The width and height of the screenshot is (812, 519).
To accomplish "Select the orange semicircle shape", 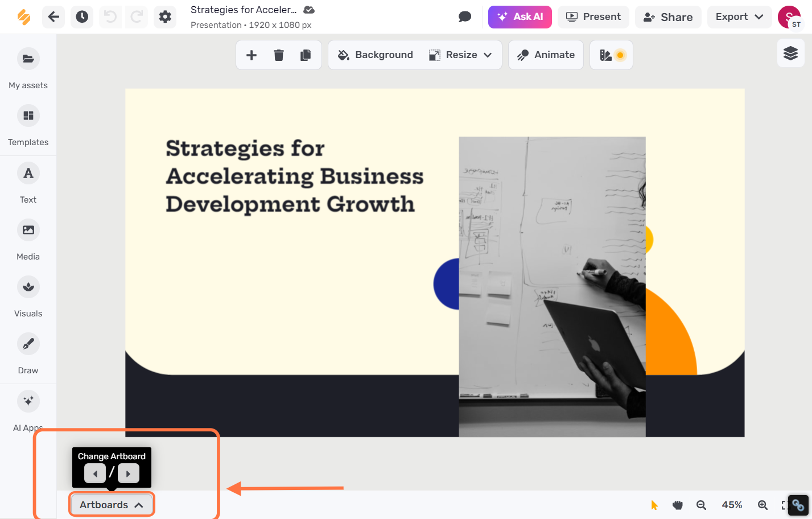I will [671, 332].
